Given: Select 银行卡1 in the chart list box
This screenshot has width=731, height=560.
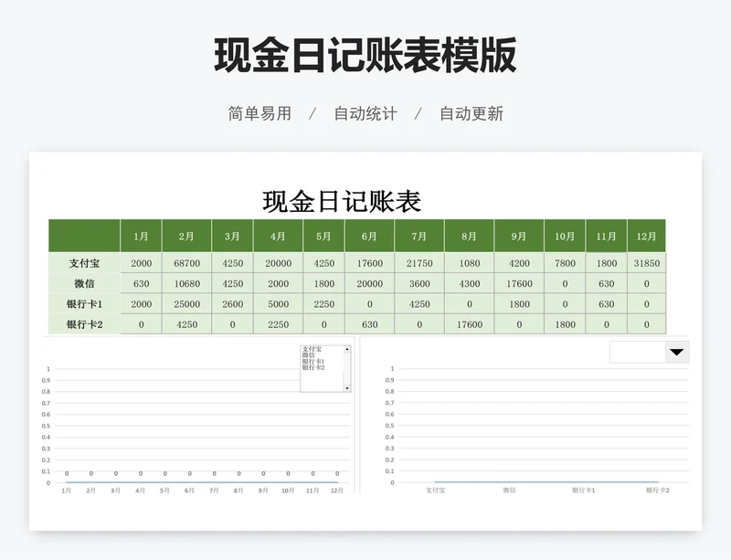Looking at the screenshot, I should (x=313, y=362).
